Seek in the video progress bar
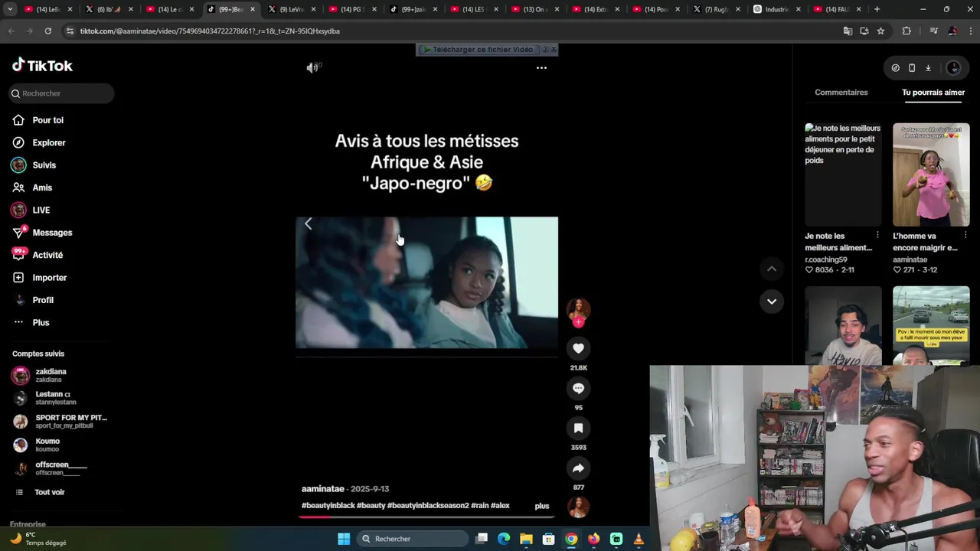 (x=426, y=517)
